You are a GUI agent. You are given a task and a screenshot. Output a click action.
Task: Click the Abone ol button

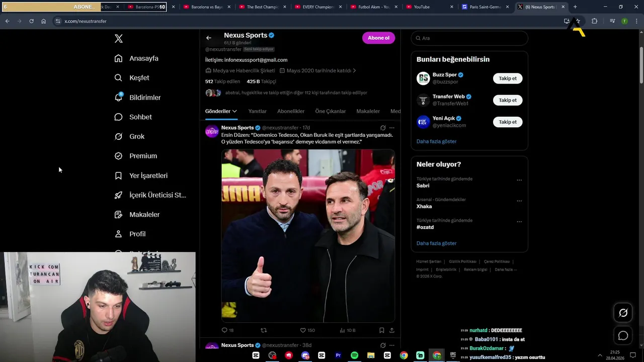(x=378, y=38)
